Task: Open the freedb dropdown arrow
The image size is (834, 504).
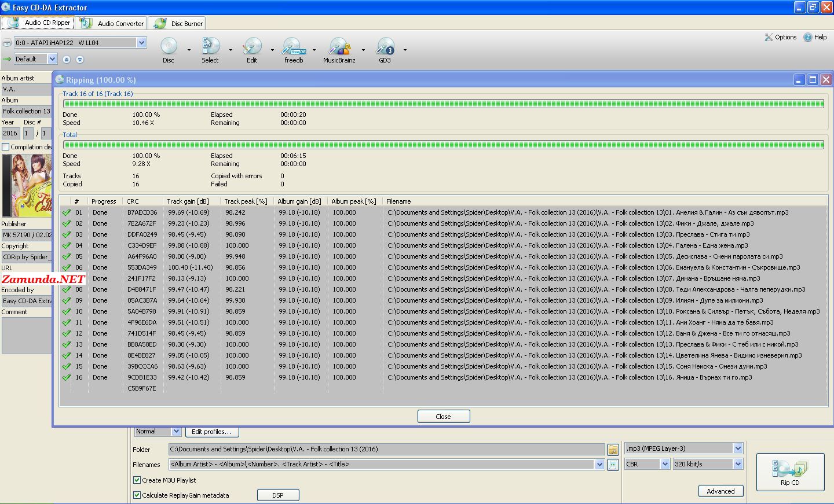Action: point(314,50)
